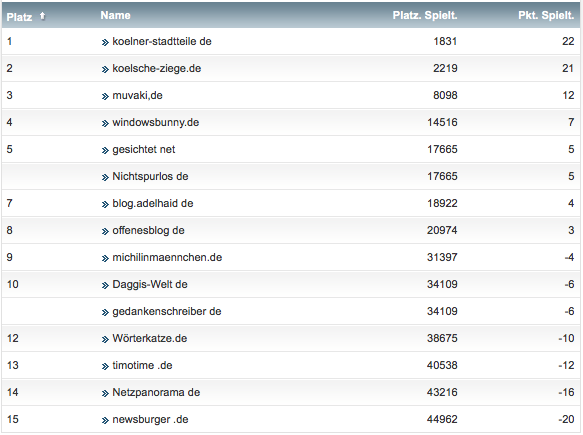Open the michilinmaennchen.de link
583x435 pixels.
point(167,257)
